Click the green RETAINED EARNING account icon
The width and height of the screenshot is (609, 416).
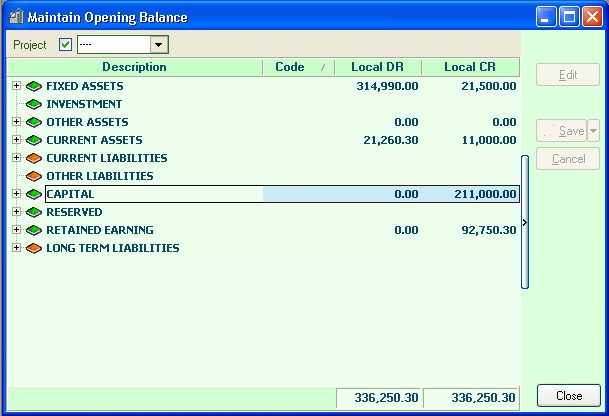[x=34, y=230]
